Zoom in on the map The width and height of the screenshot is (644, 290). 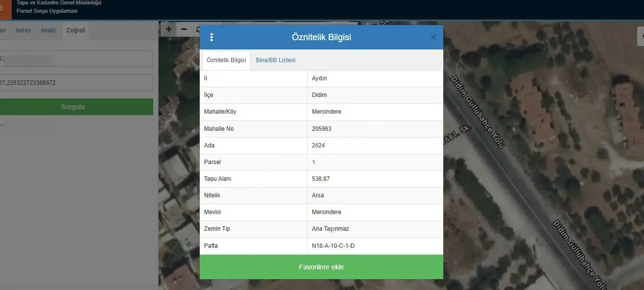(x=169, y=29)
